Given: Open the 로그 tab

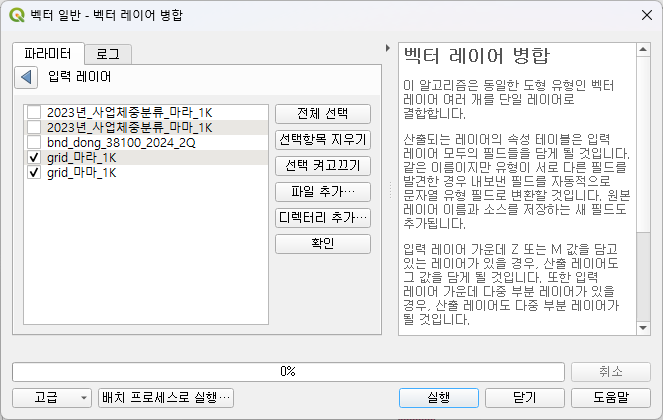Looking at the screenshot, I should [108, 54].
